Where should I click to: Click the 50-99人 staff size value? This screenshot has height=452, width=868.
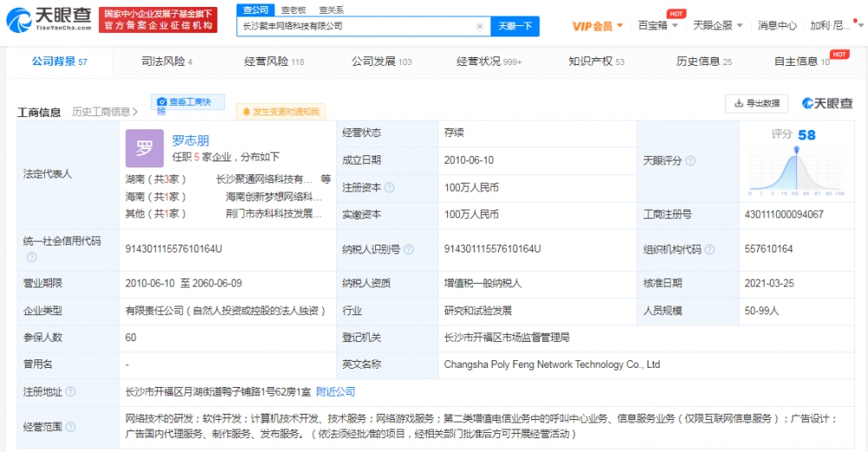click(x=762, y=311)
